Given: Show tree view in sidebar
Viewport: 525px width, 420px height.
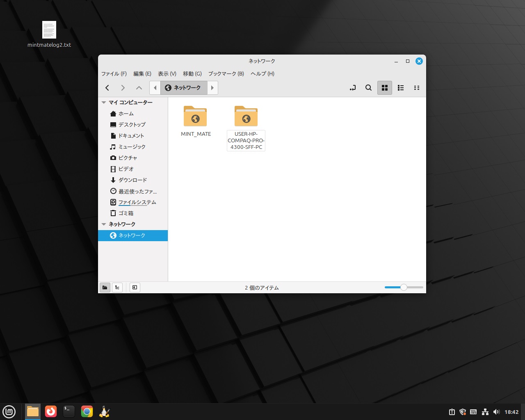Looking at the screenshot, I should click(x=117, y=288).
